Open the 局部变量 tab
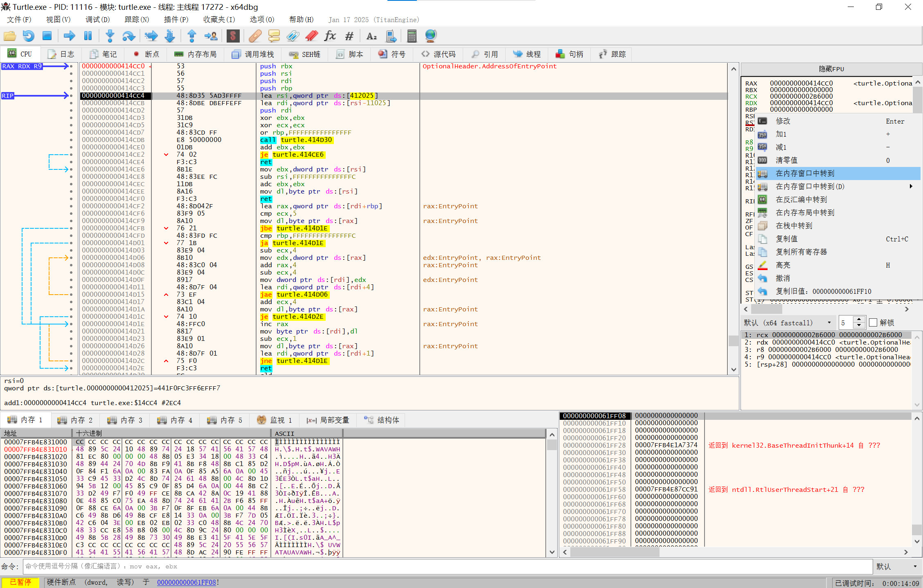923x588 pixels. [328, 420]
